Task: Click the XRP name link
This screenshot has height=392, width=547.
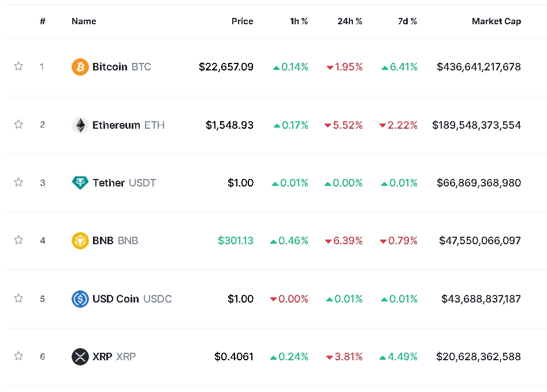Action: (114, 357)
